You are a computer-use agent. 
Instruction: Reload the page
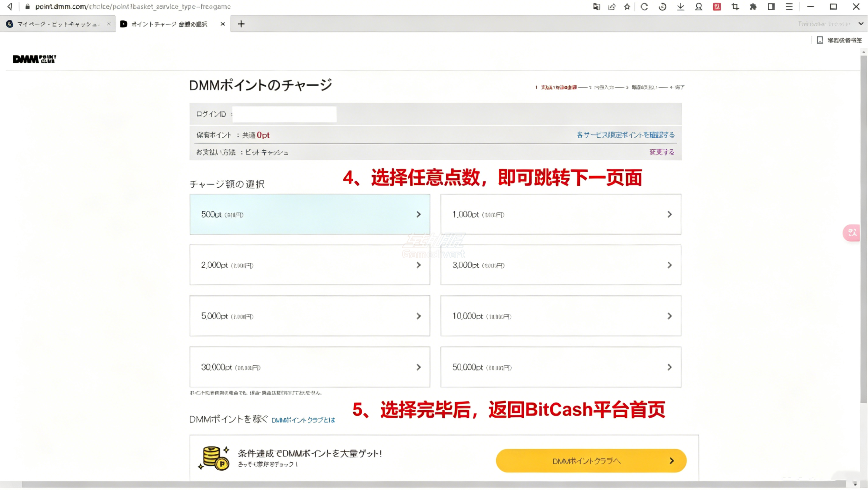(x=644, y=6)
